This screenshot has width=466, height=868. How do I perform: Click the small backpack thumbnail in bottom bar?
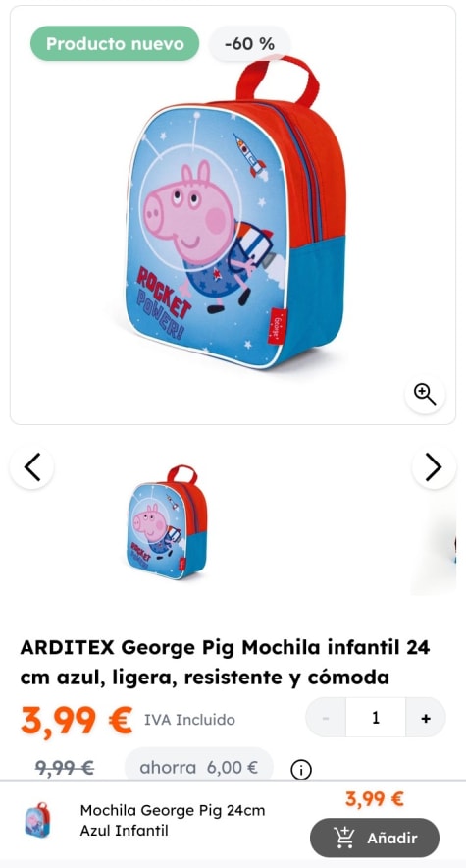[37, 820]
